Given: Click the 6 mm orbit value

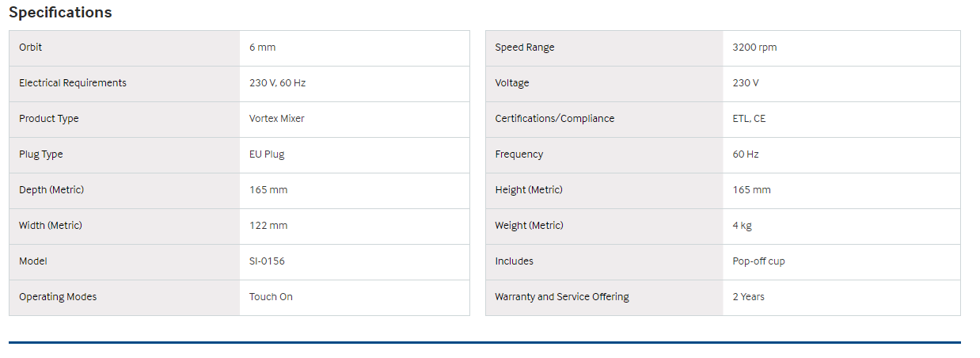Looking at the screenshot, I should [x=262, y=48].
